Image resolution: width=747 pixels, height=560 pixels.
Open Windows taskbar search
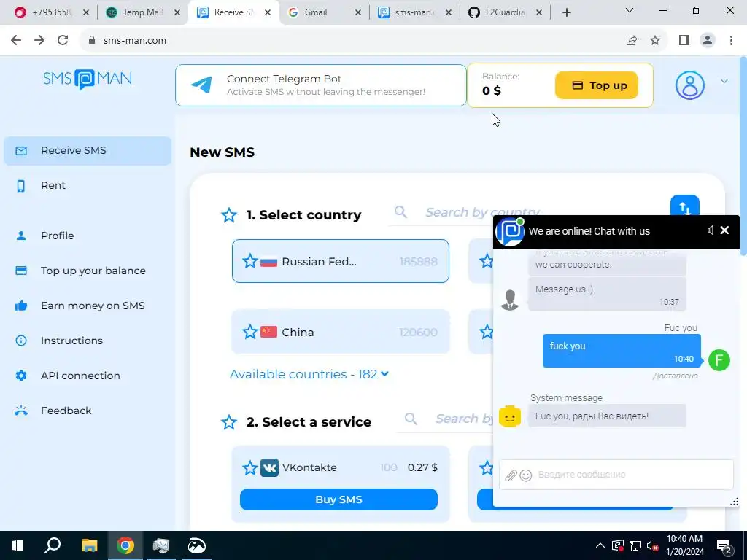tap(53, 545)
